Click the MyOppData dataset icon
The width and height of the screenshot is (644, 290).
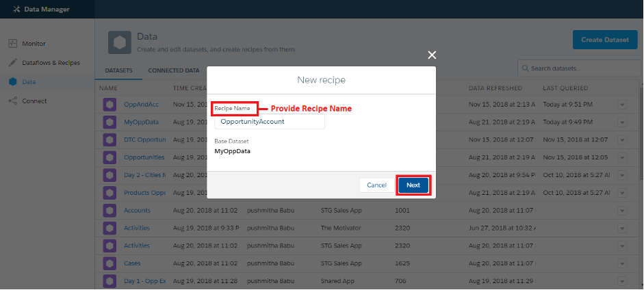coord(110,122)
